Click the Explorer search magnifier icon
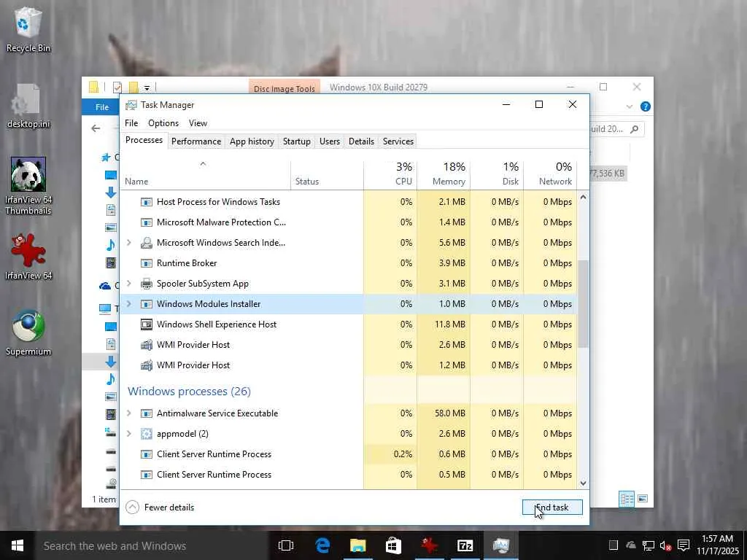 pyautogui.click(x=634, y=129)
